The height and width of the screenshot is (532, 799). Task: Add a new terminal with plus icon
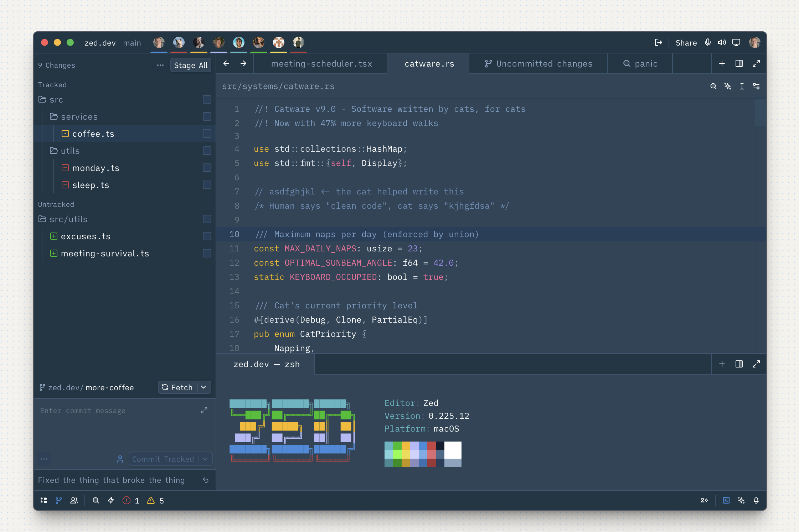(722, 364)
